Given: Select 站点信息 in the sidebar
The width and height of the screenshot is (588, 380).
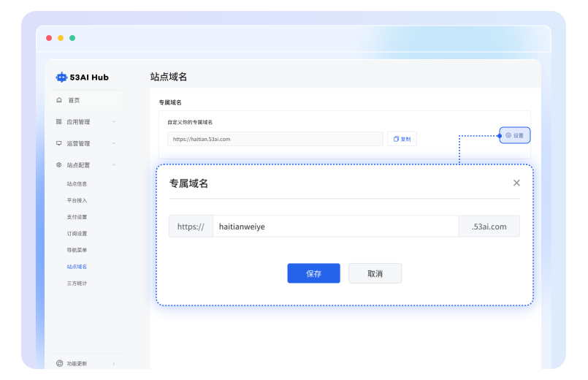Looking at the screenshot, I should (x=77, y=184).
